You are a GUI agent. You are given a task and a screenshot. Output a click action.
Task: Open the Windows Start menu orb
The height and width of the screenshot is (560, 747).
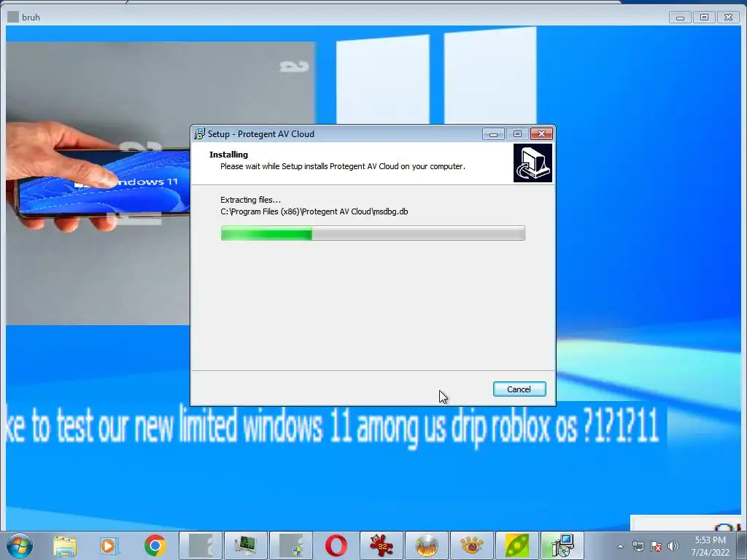pos(19,545)
